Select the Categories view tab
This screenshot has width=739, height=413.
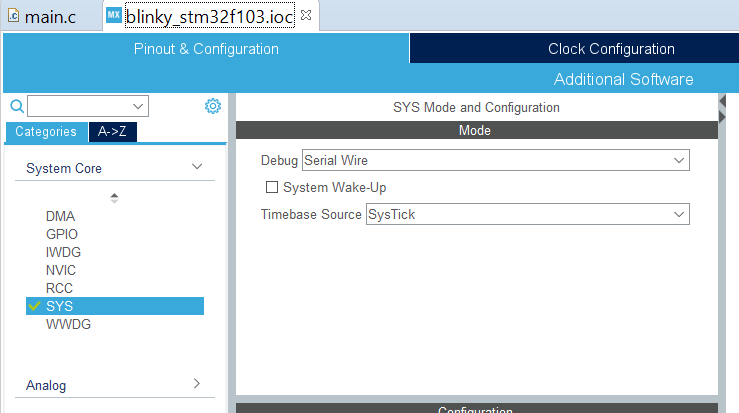tap(45, 131)
